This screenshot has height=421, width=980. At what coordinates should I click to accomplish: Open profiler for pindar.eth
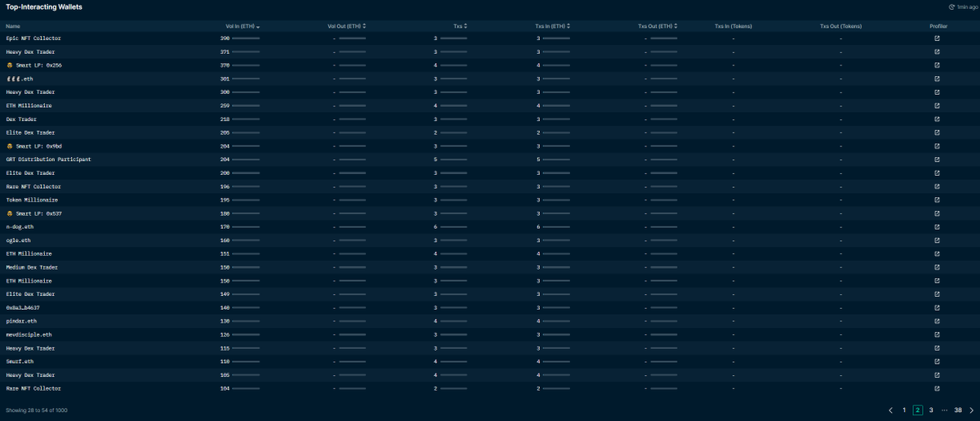937,321
